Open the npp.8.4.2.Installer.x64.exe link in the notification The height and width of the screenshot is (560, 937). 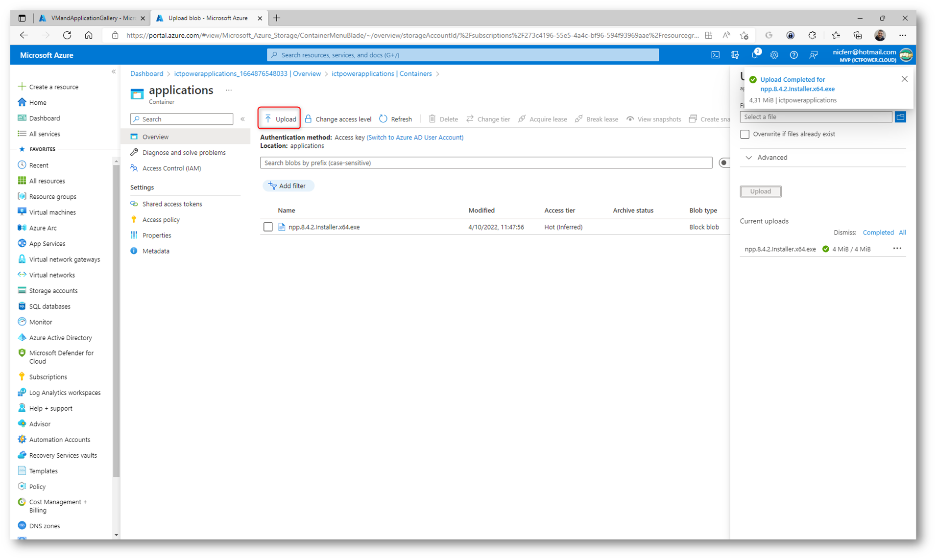[797, 89]
